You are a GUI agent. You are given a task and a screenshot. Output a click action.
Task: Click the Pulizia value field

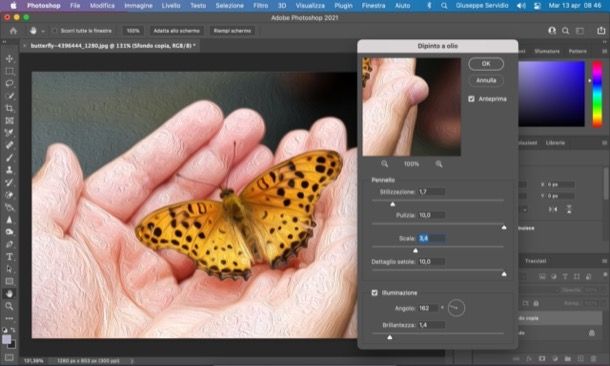click(431, 215)
